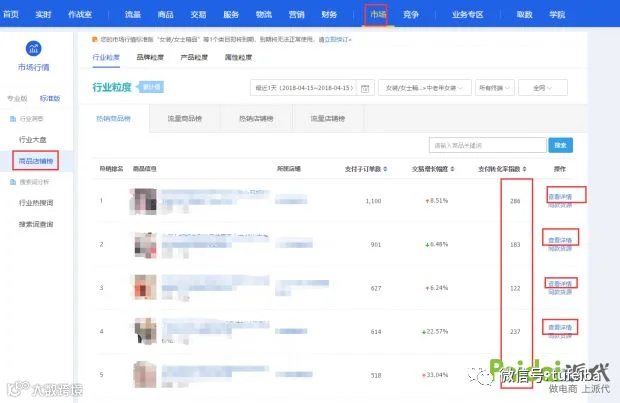Click the product keyword search field

(x=488, y=145)
